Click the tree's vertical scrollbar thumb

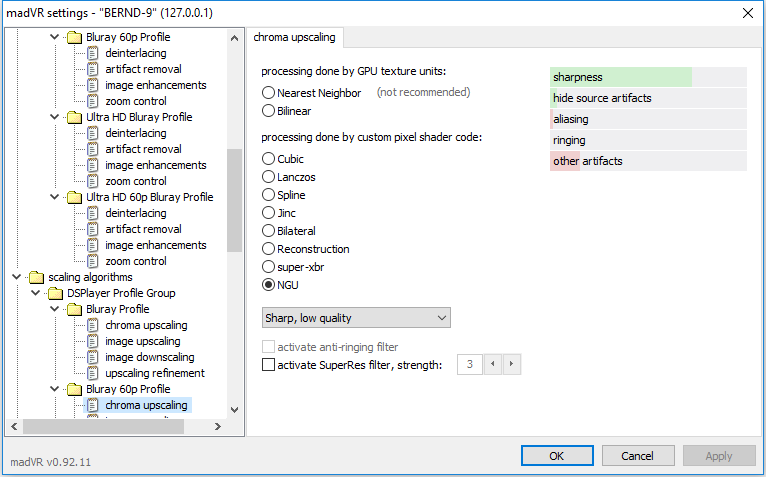pyautogui.click(x=234, y=200)
